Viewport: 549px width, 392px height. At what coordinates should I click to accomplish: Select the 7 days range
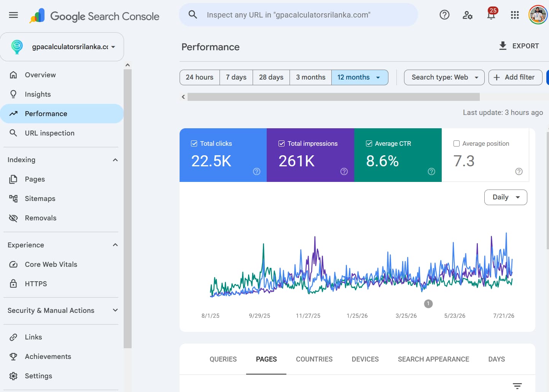click(236, 77)
